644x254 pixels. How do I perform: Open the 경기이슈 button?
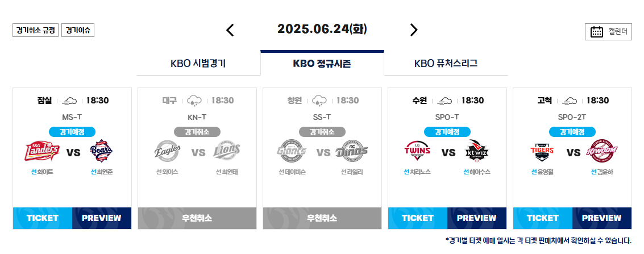(x=78, y=30)
